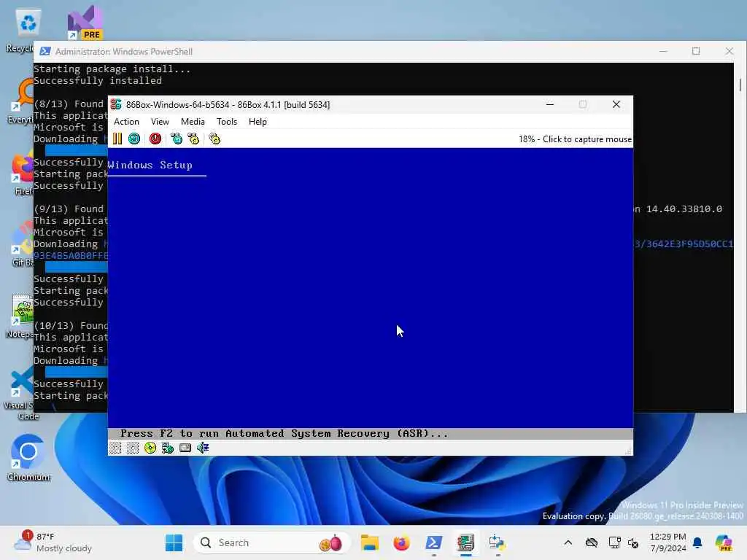Click the cloud sync tray icon

click(591, 542)
